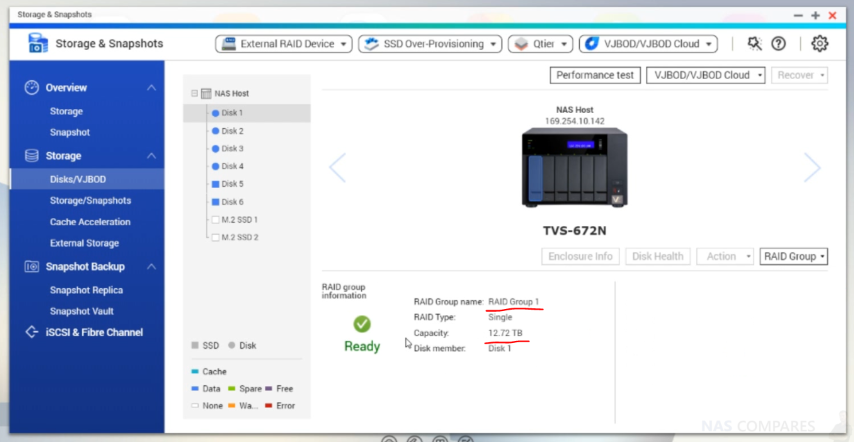Image resolution: width=854 pixels, height=442 pixels.
Task: Collapse the Overview sidebar section
Action: pyautogui.click(x=151, y=88)
